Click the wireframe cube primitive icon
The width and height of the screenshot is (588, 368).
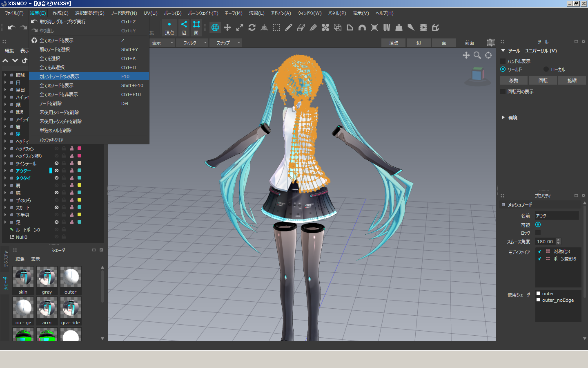coord(338,27)
